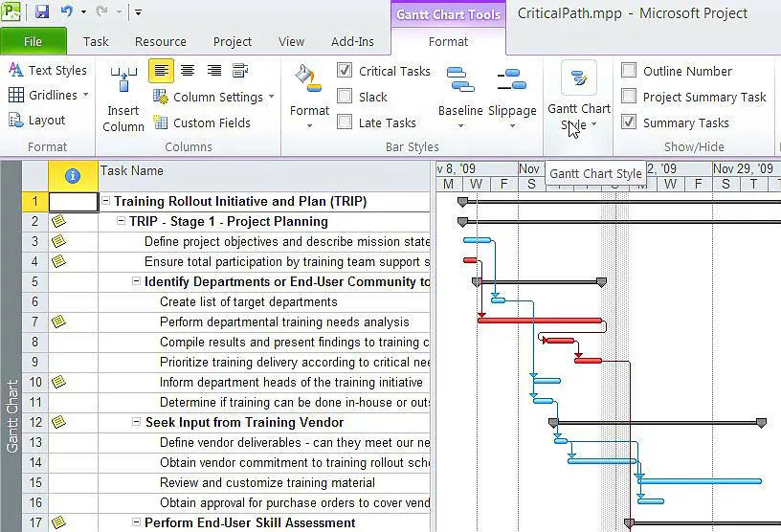Collapse the Identify Departments summary task

click(136, 281)
